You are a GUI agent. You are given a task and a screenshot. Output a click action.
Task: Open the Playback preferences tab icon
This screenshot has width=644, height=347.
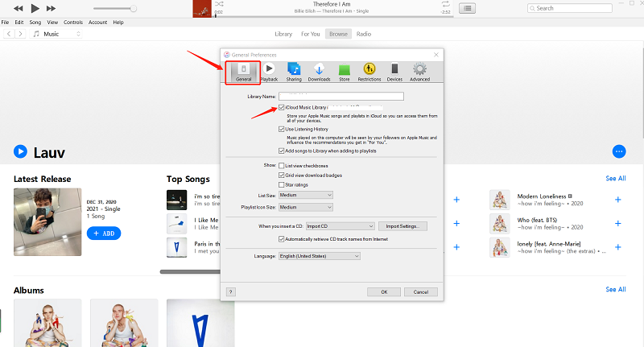coord(269,72)
